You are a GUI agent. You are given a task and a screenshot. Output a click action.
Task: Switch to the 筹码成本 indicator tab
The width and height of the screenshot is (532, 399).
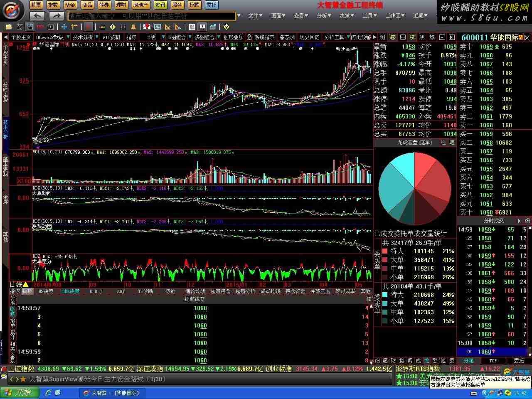click(345, 291)
